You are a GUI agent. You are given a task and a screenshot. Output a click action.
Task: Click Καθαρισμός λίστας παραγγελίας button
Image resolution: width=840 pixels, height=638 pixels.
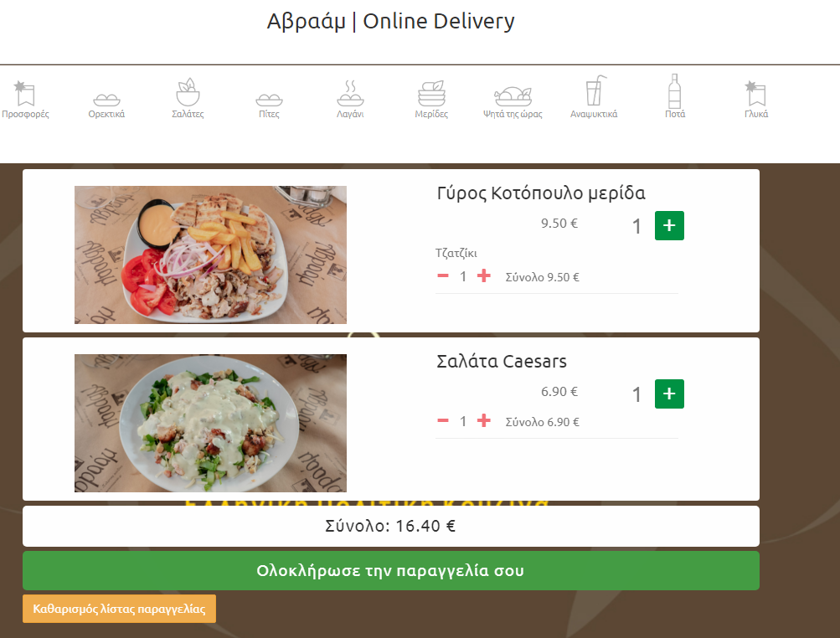click(x=120, y=609)
